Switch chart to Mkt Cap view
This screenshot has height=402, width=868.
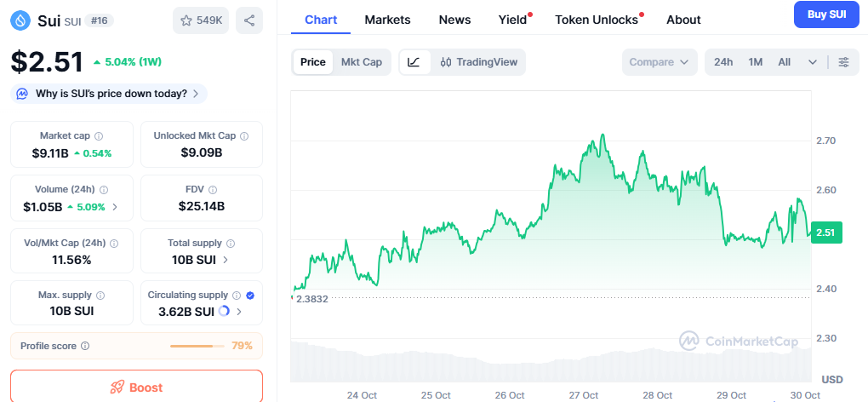[x=361, y=62]
